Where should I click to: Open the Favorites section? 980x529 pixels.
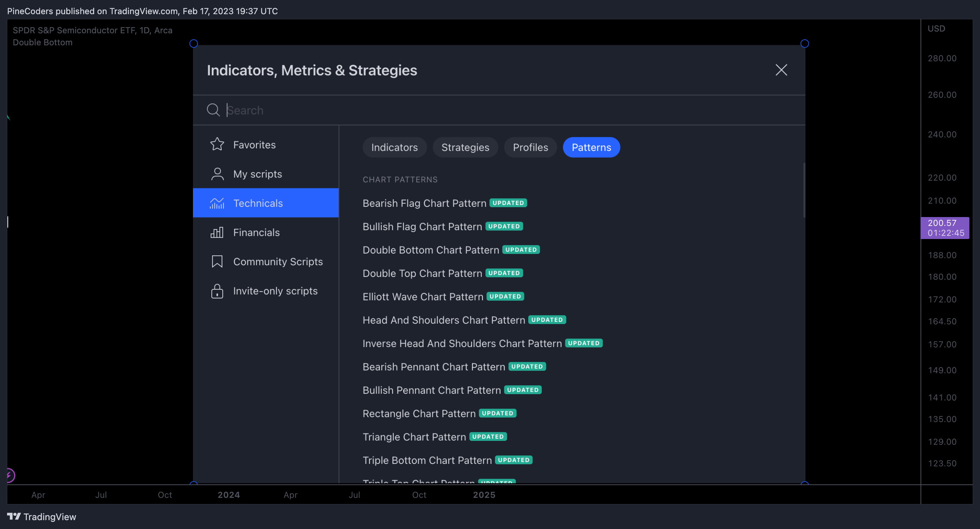tap(266, 144)
